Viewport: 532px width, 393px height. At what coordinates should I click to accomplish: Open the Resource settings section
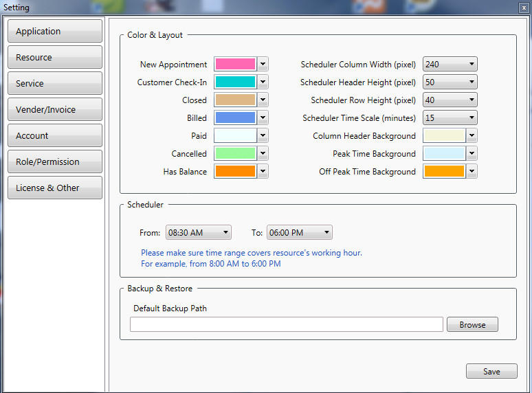(55, 57)
